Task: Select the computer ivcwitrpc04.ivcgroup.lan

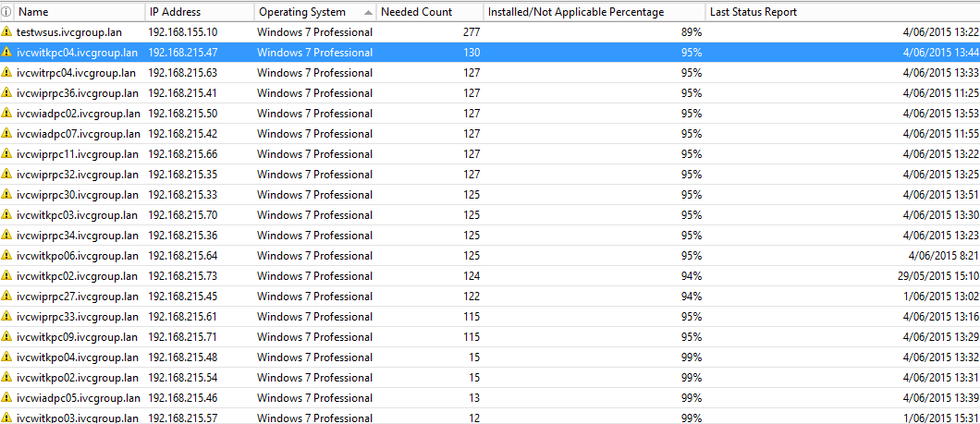Action: [76, 73]
